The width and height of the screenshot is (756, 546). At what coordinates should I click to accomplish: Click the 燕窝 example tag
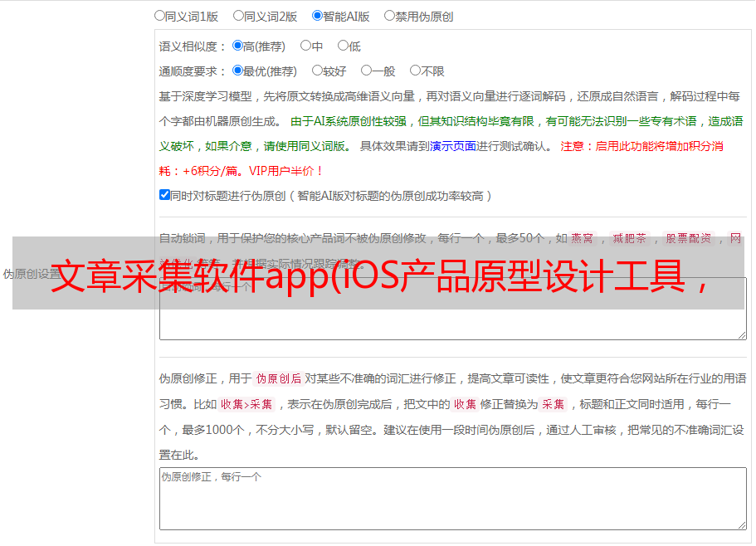583,238
